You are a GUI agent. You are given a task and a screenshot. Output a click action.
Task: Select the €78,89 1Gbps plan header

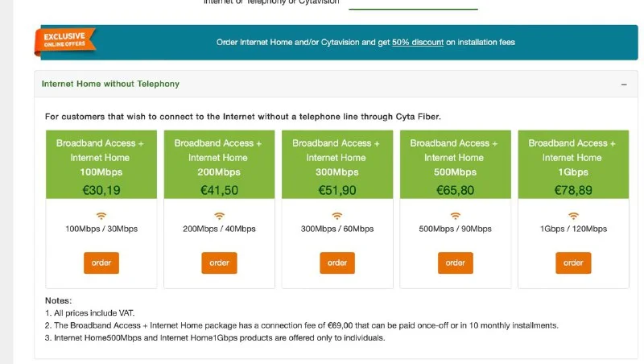[573, 167]
